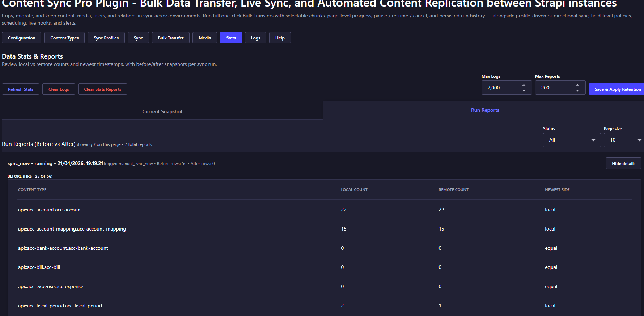Click 'equal' newest side for acc-bill

click(x=551, y=267)
